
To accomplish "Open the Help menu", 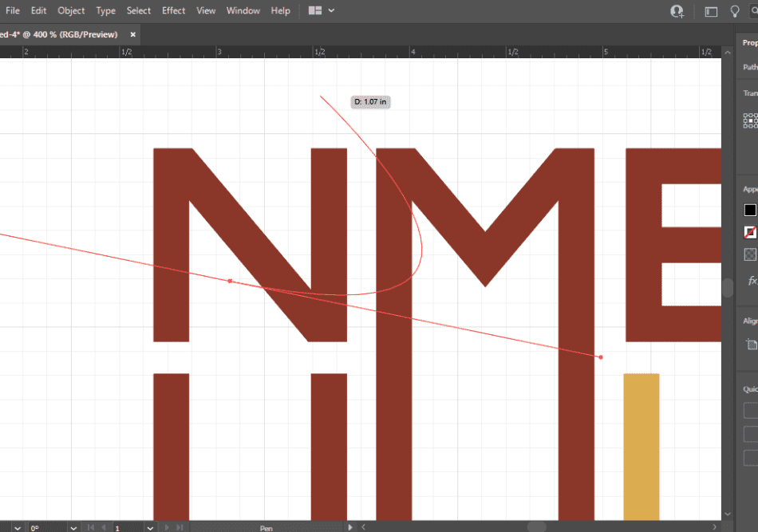I will pyautogui.click(x=280, y=10).
